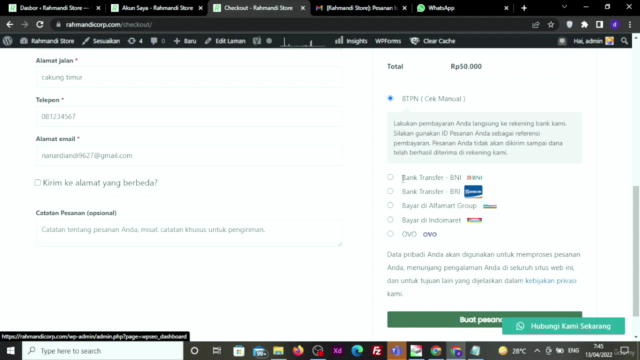Show hidden system tray icons

pos(537,351)
